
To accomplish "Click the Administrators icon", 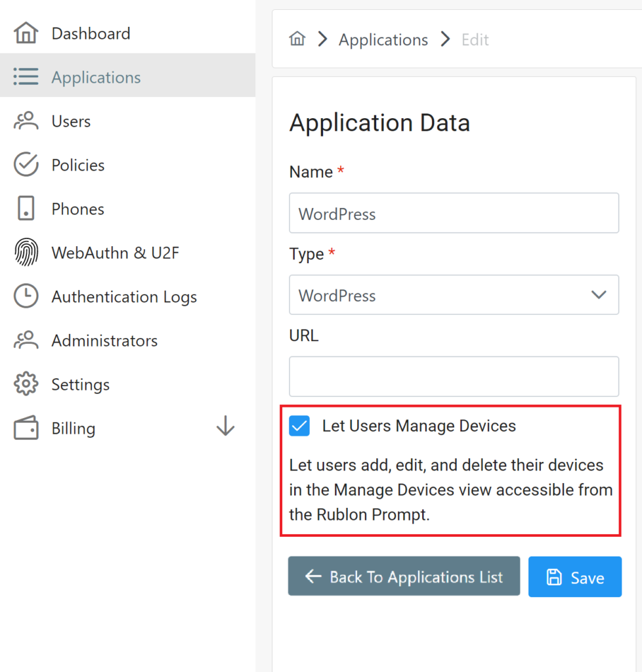I will pyautogui.click(x=26, y=340).
